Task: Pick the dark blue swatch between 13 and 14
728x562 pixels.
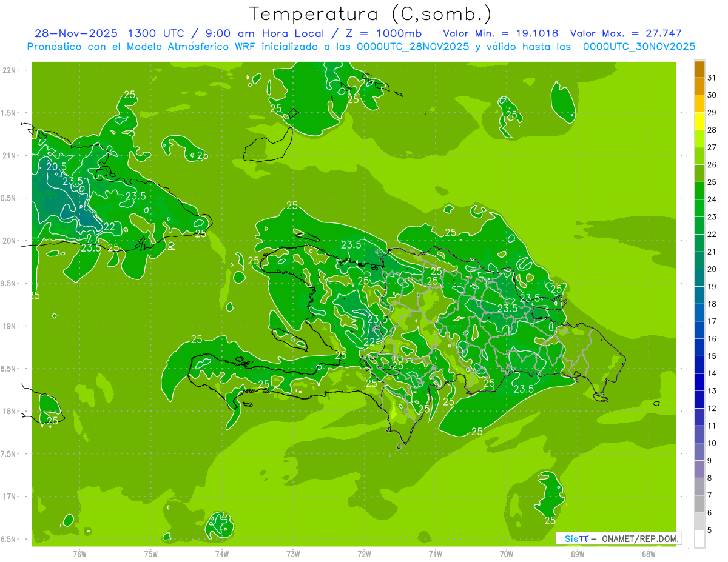Action: [x=699, y=382]
